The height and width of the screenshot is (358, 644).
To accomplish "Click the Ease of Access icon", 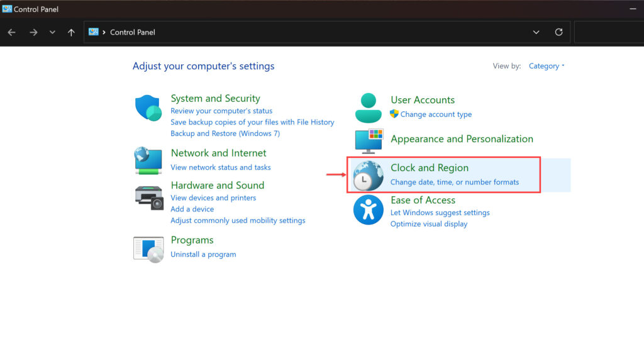I will (x=368, y=210).
